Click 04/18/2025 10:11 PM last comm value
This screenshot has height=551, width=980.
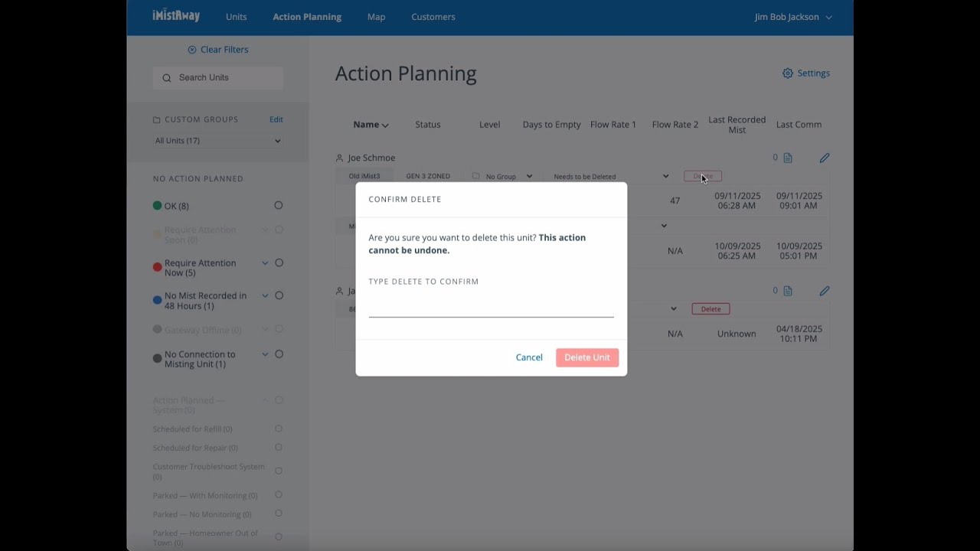pyautogui.click(x=799, y=334)
